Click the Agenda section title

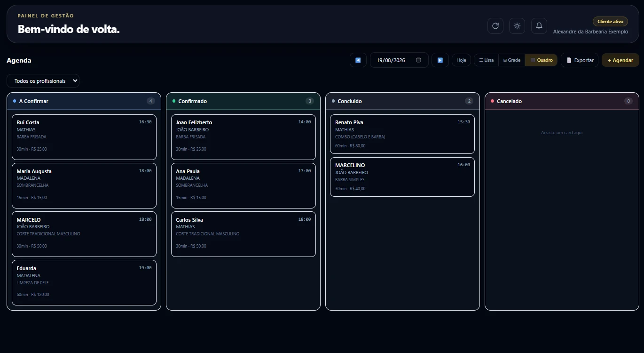[19, 60]
